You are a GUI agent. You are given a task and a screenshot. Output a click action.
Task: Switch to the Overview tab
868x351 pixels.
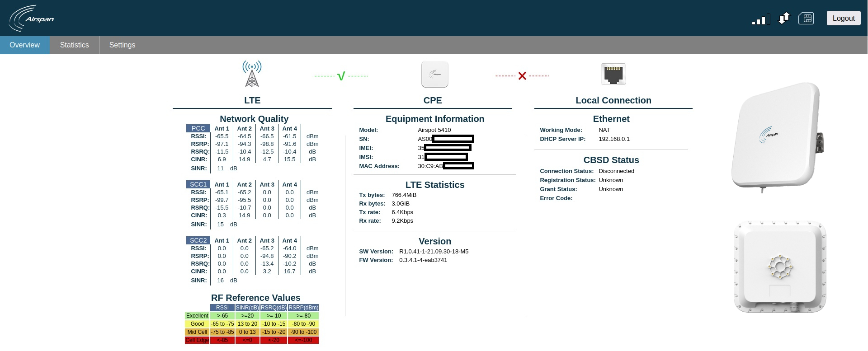[25, 45]
